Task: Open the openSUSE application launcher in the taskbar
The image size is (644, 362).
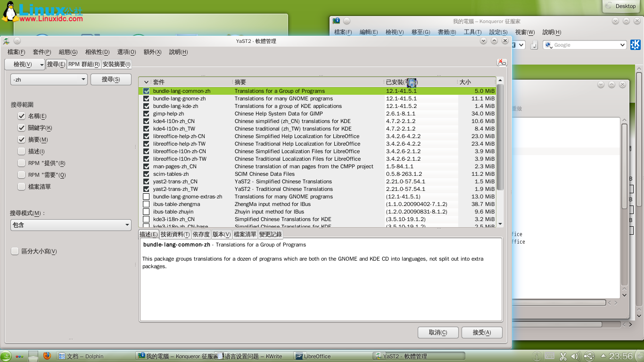Action: coord(6,356)
